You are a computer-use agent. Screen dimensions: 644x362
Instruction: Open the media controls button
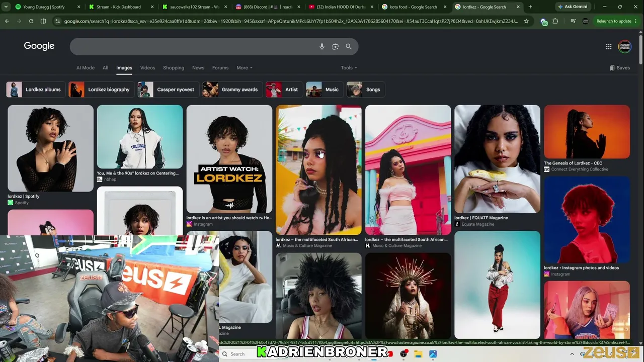pyautogui.click(x=573, y=21)
